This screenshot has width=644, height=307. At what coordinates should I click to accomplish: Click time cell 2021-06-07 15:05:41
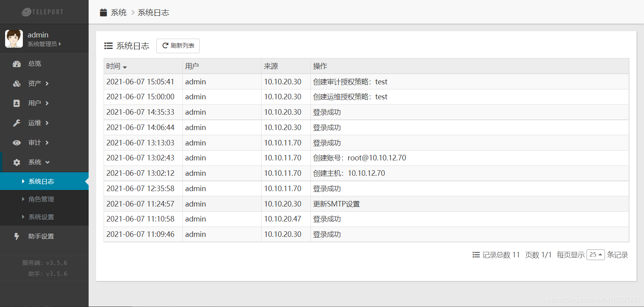pos(140,82)
